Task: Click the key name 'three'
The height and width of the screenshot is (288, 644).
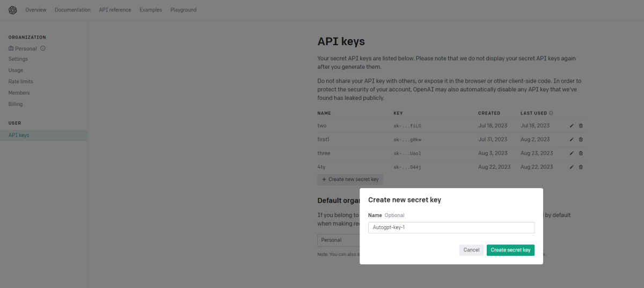Action: coord(324,153)
